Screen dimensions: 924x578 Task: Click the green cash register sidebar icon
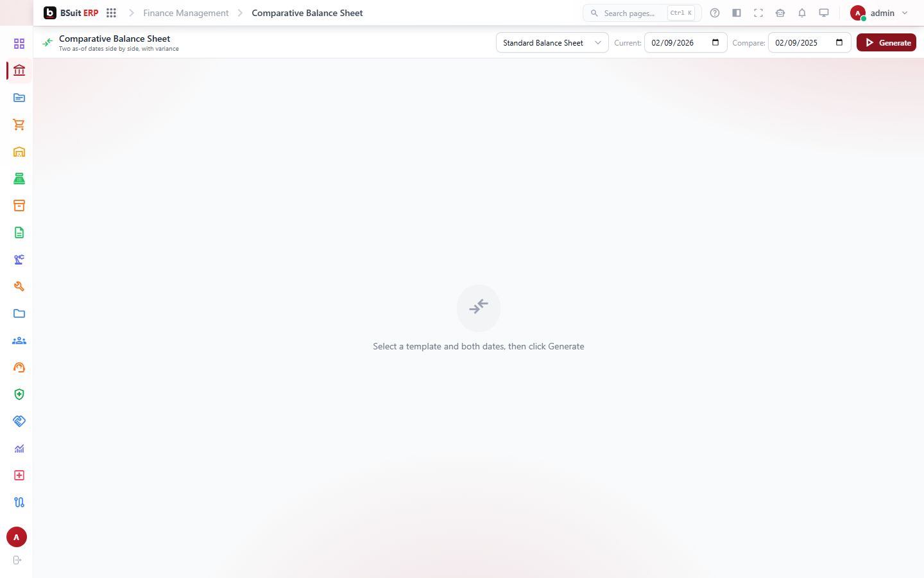pyautogui.click(x=19, y=179)
